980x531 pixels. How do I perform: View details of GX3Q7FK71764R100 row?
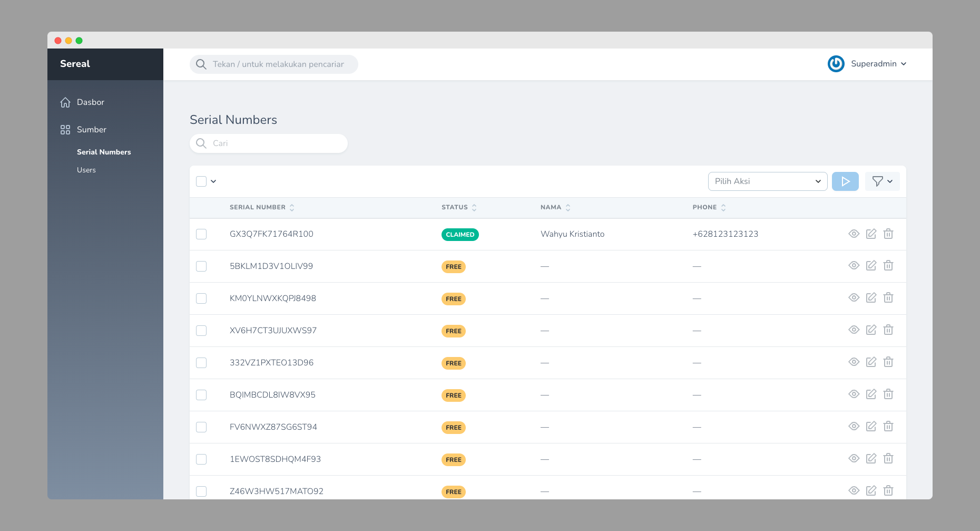pos(854,234)
